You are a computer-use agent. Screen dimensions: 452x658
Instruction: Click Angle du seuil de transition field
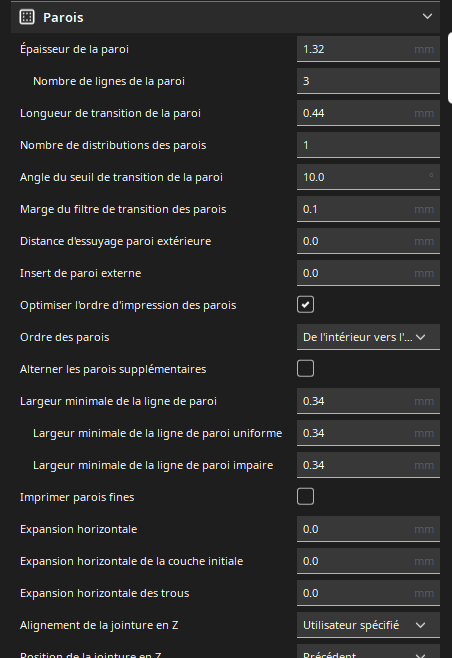click(368, 177)
